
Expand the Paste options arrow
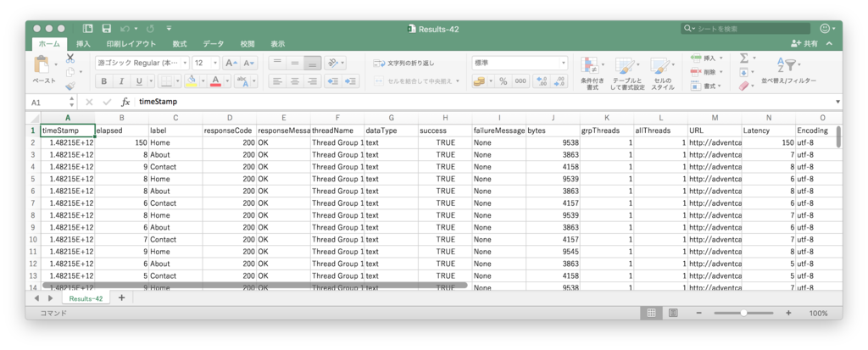click(x=56, y=65)
